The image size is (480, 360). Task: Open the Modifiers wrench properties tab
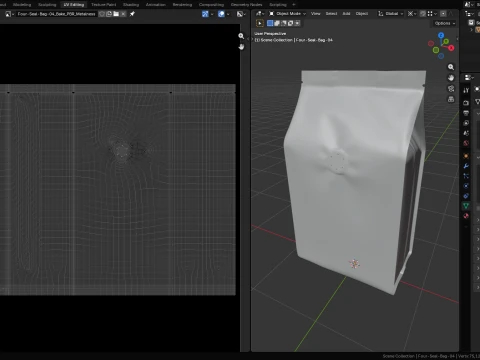point(466,166)
